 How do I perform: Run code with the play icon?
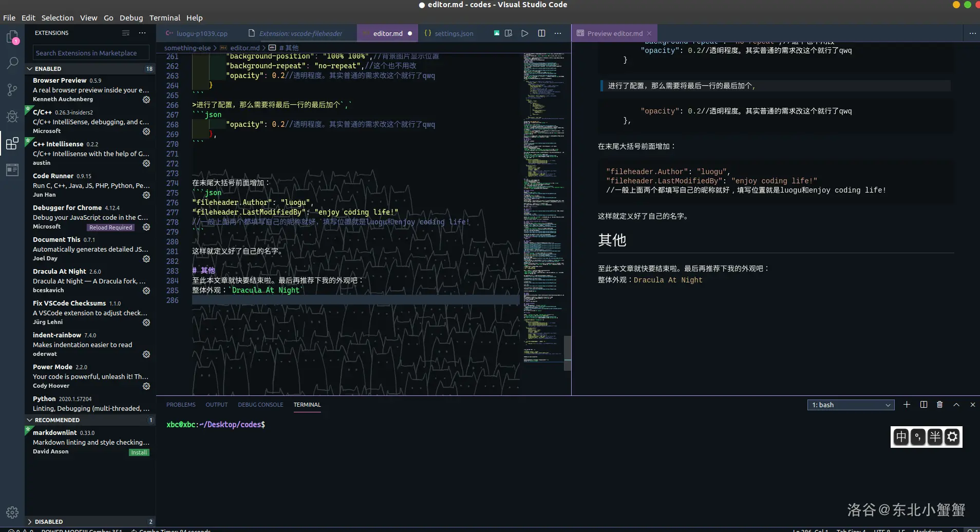524,33
